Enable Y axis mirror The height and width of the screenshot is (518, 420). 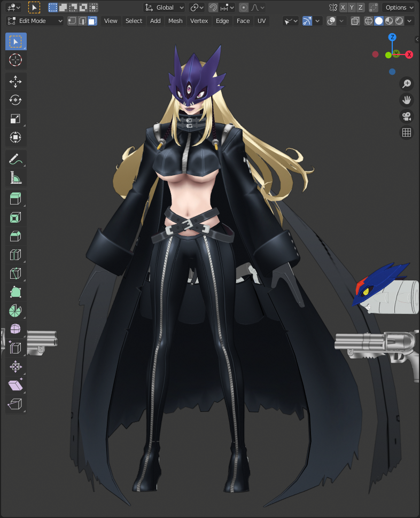point(352,7)
